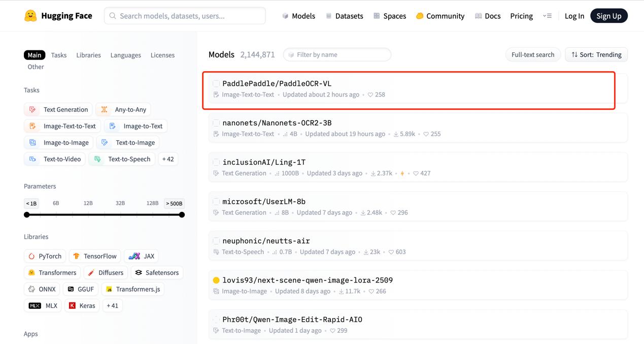Switch to the Libraries filter tab

coord(88,54)
